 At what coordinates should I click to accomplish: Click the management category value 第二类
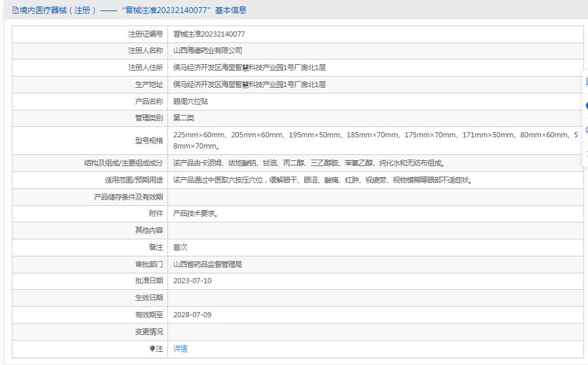pos(183,118)
